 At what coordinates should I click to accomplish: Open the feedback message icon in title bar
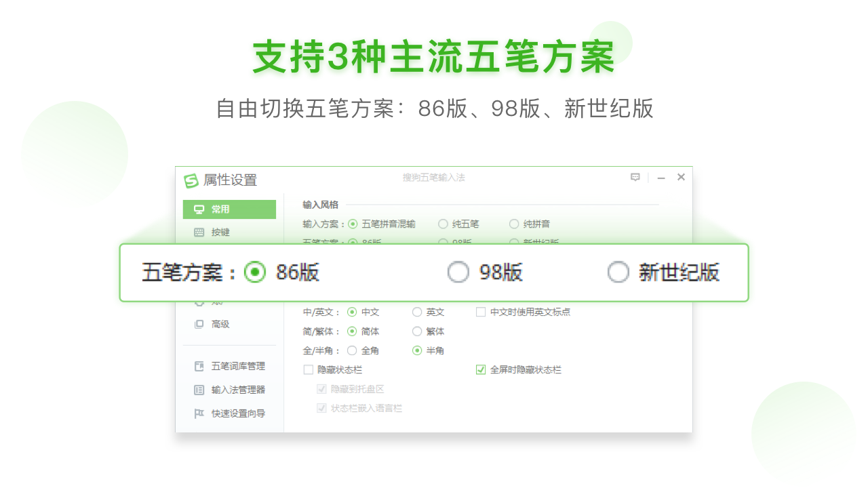[x=635, y=178]
